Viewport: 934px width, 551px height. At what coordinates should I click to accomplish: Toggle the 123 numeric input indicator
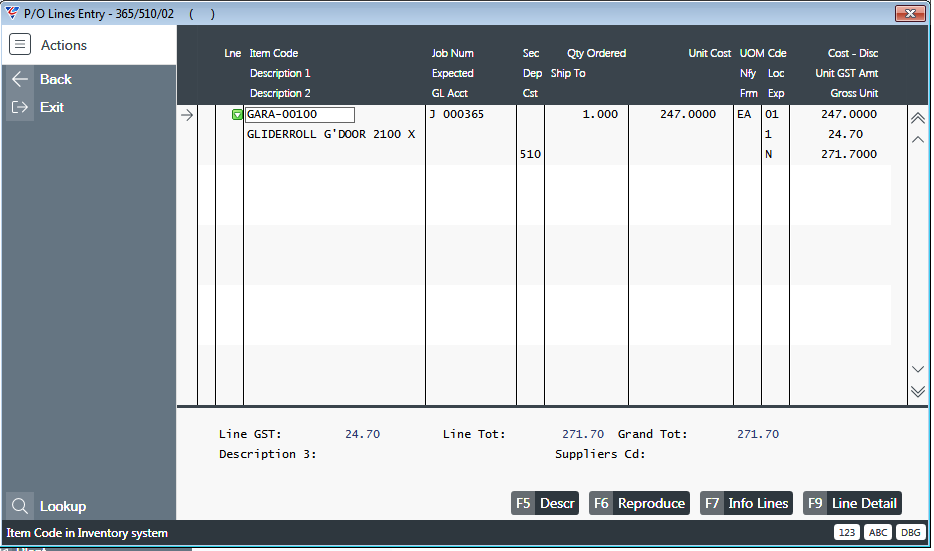tap(846, 533)
